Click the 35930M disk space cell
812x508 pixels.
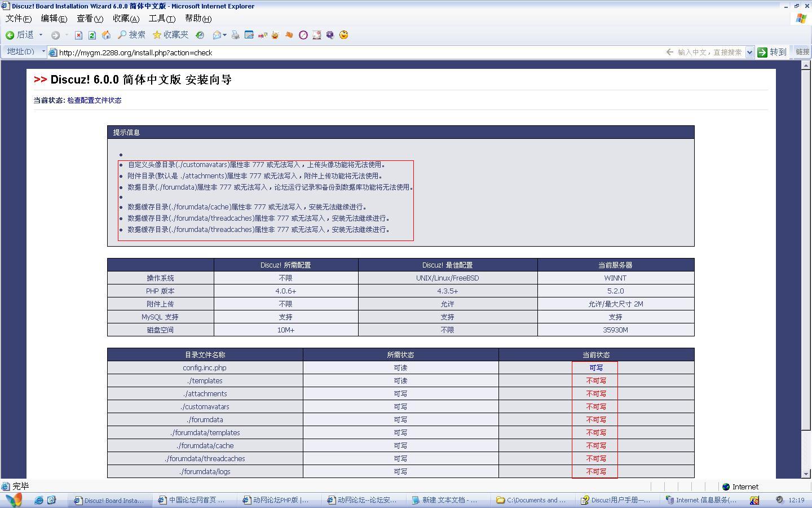[x=615, y=330]
